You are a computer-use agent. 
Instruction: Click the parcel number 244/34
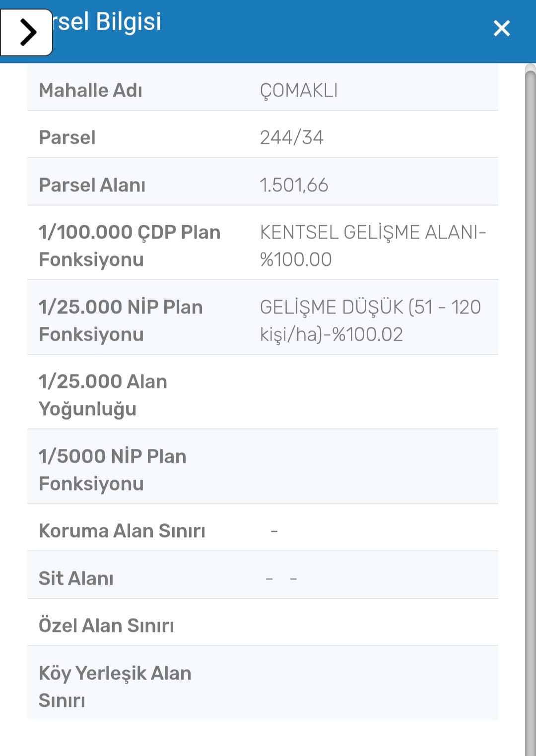tap(292, 137)
